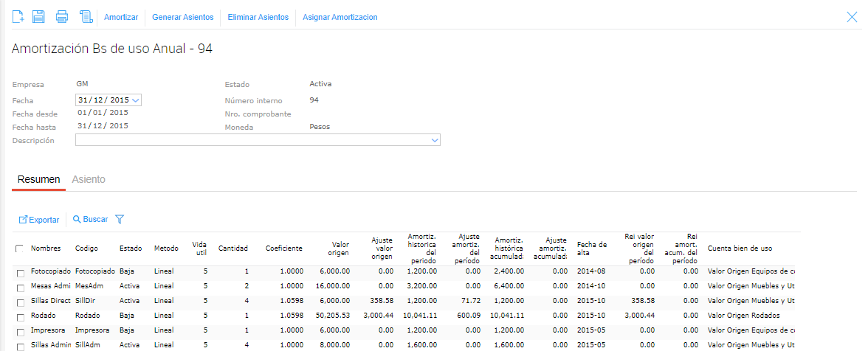Click the Save diskette icon
This screenshot has height=351, width=868.
click(39, 16)
